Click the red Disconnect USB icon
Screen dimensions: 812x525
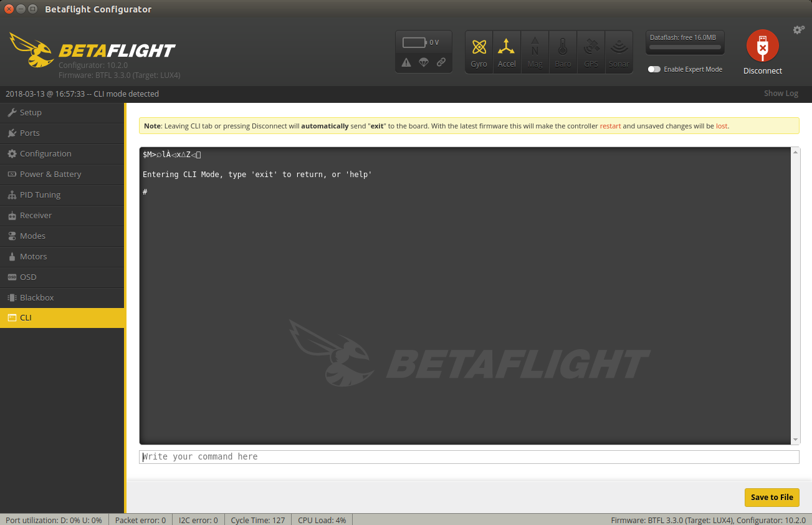pyautogui.click(x=763, y=46)
